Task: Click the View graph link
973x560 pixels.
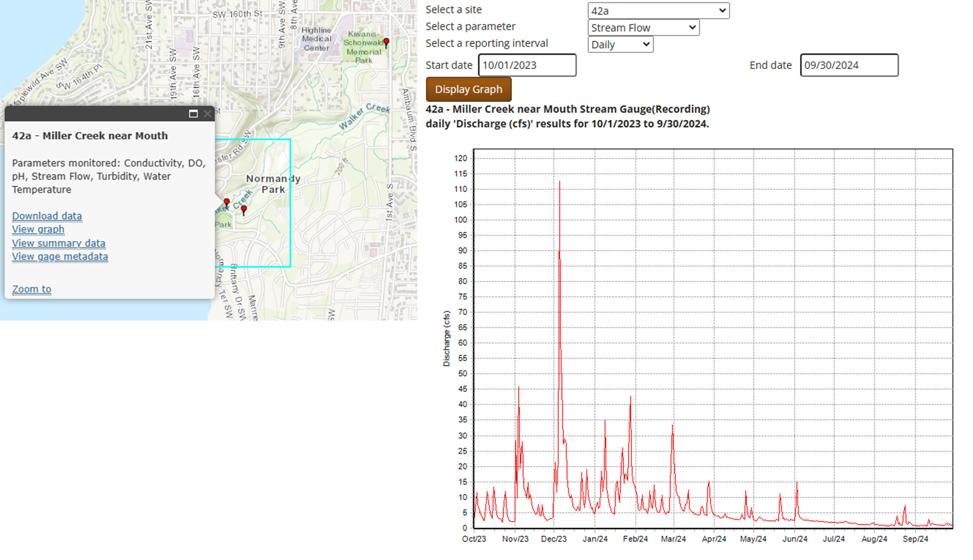Action: point(38,229)
